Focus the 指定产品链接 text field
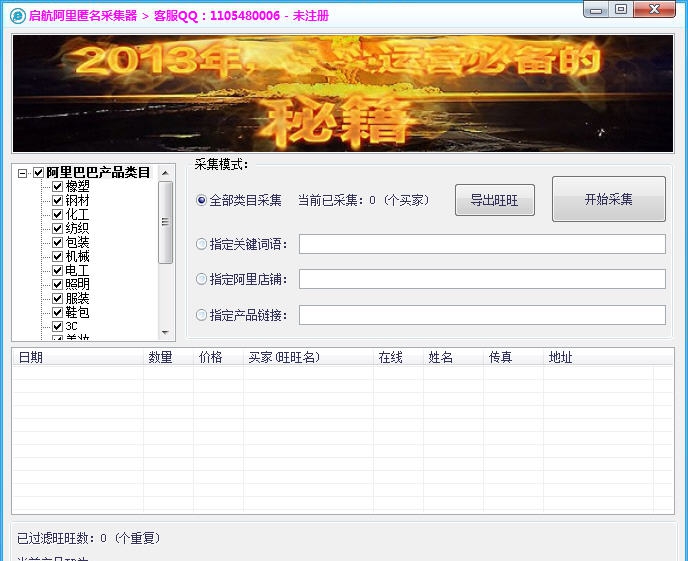688x561 pixels. click(x=482, y=315)
